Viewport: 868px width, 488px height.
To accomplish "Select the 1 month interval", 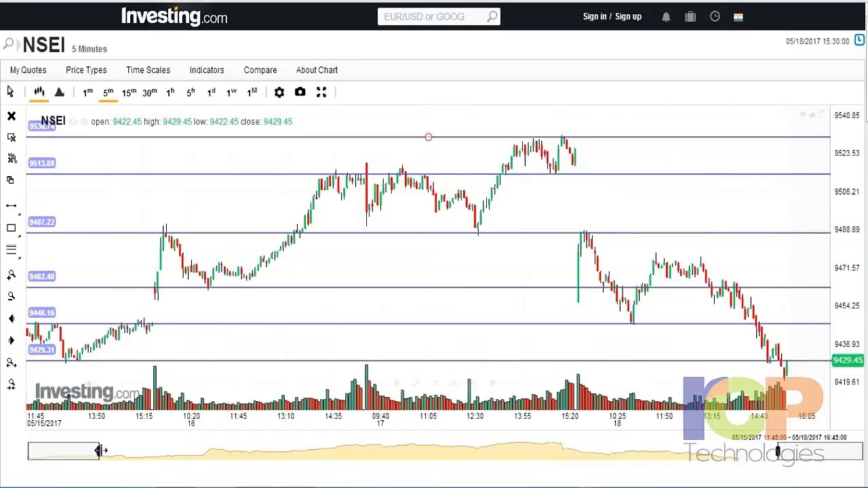I will (x=252, y=92).
